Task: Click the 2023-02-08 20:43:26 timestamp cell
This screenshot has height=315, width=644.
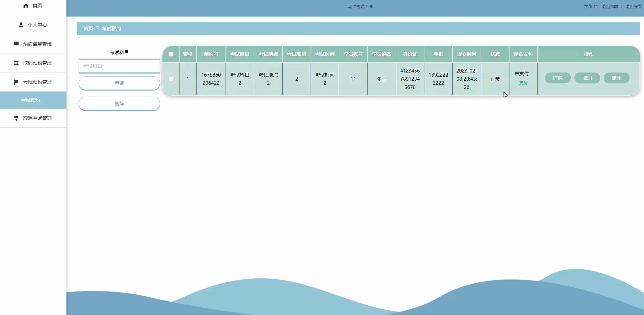Action: click(466, 79)
